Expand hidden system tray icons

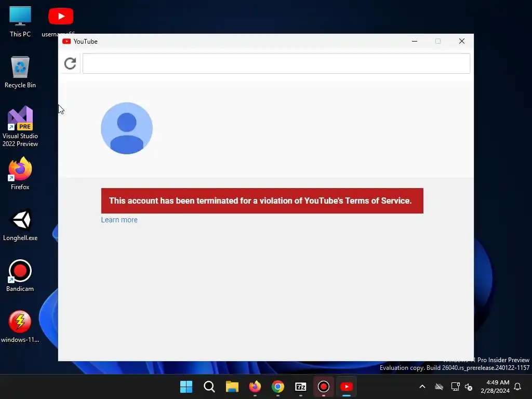[422, 387]
